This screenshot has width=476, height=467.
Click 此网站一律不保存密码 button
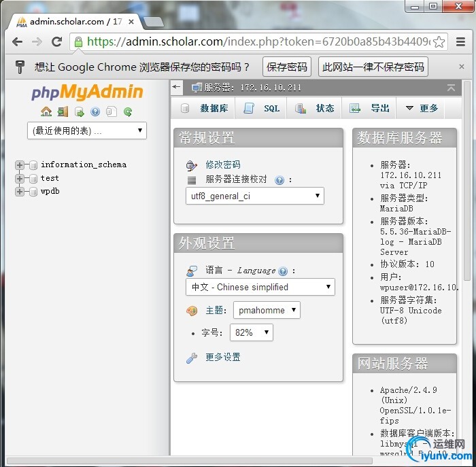tap(373, 67)
